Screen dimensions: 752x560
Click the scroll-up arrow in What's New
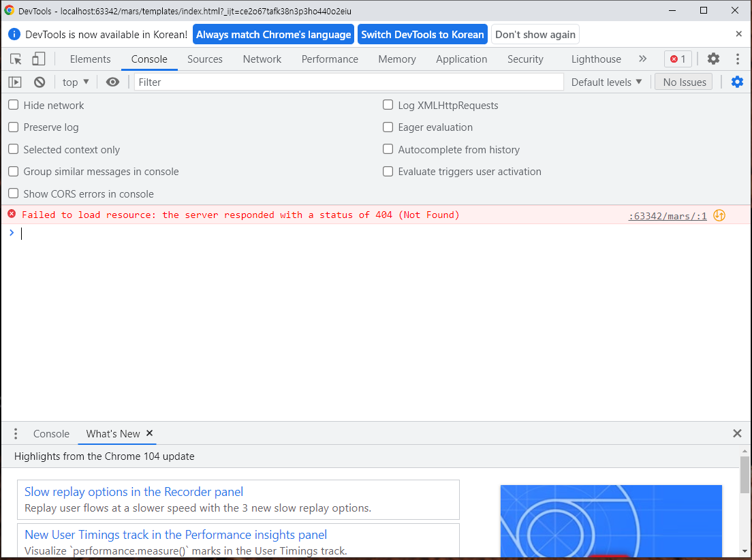[x=745, y=451]
